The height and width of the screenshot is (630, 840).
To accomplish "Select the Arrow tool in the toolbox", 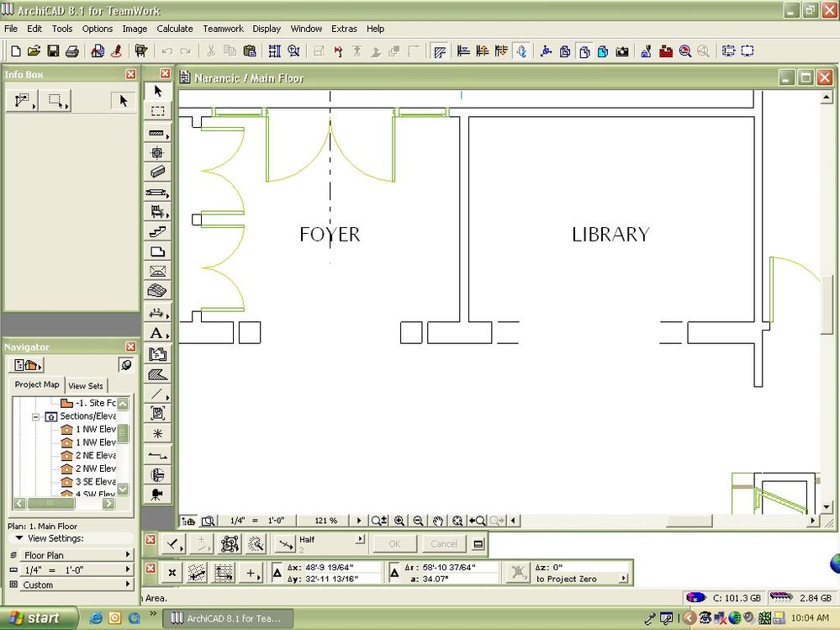I will (x=157, y=91).
